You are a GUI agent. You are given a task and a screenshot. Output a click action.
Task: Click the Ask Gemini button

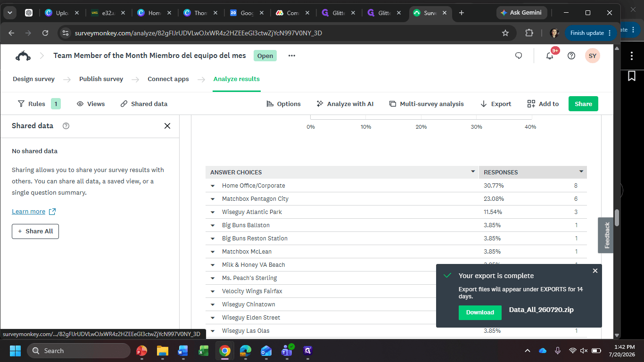click(x=521, y=13)
